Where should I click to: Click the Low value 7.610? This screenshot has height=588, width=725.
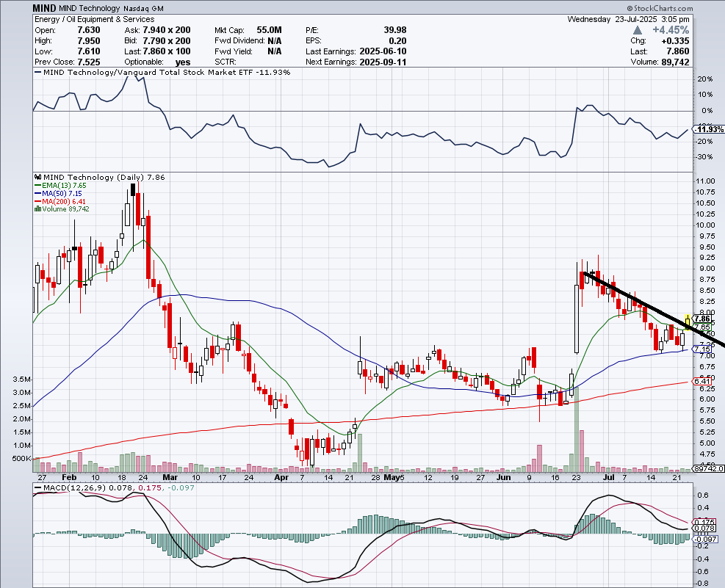tap(89, 51)
